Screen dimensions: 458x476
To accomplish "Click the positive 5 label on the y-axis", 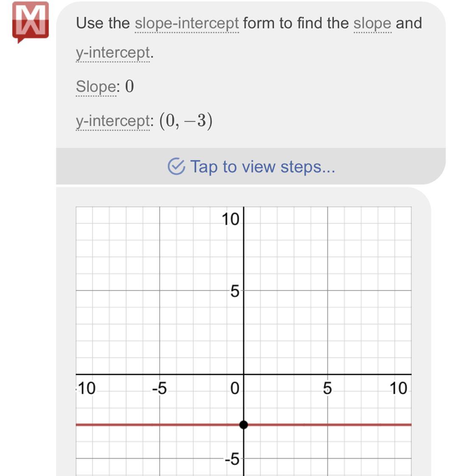I will (x=235, y=292).
